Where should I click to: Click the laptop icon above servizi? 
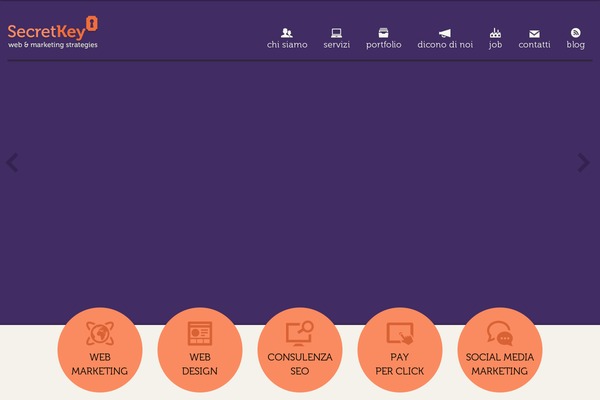[337, 33]
